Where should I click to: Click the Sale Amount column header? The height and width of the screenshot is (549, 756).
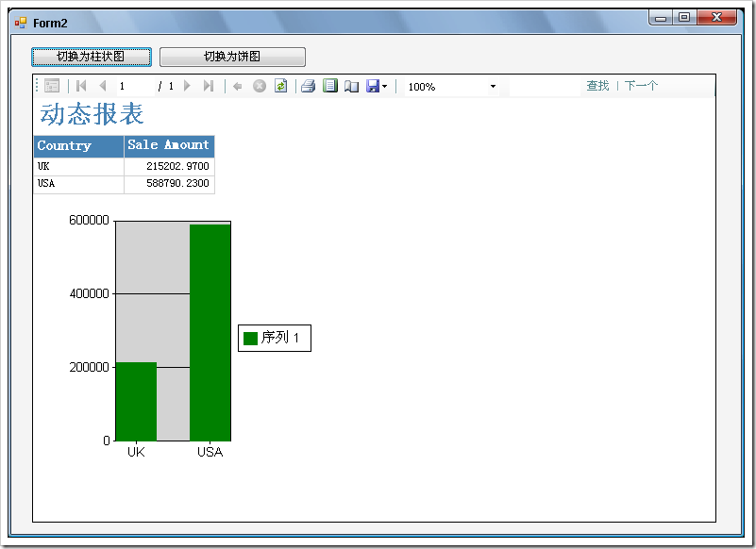coord(169,146)
